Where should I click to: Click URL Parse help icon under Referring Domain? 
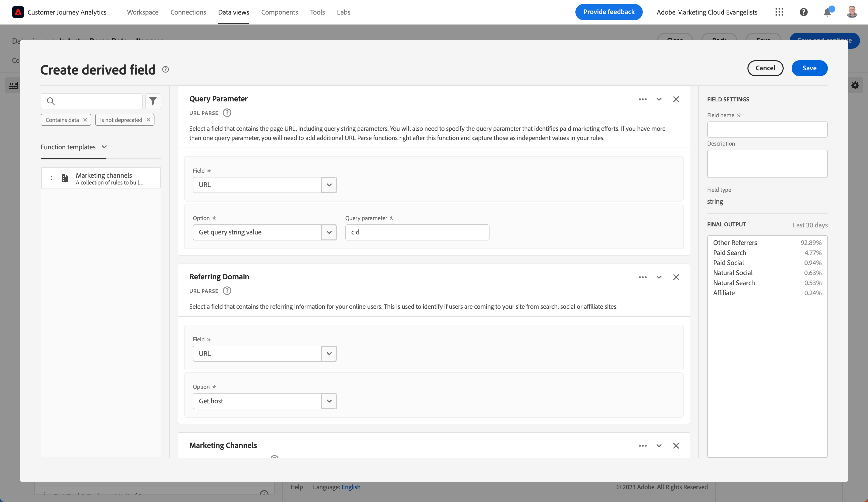(227, 291)
